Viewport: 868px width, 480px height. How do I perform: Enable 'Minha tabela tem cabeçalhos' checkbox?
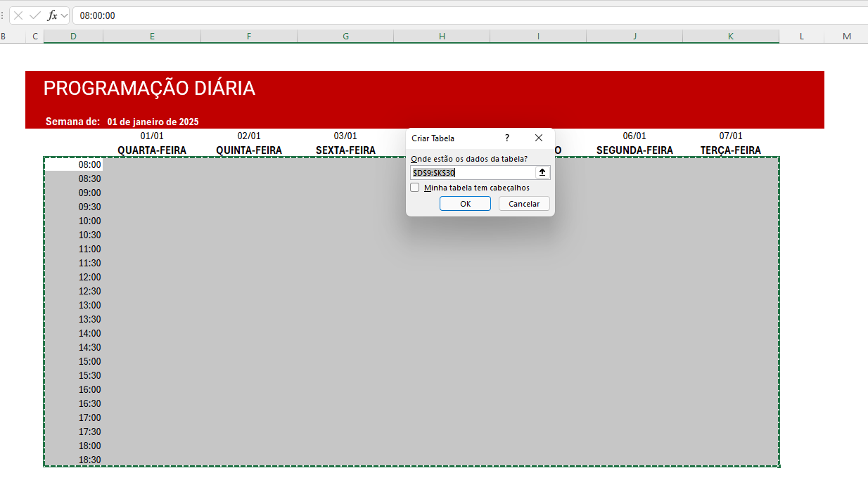tap(415, 188)
